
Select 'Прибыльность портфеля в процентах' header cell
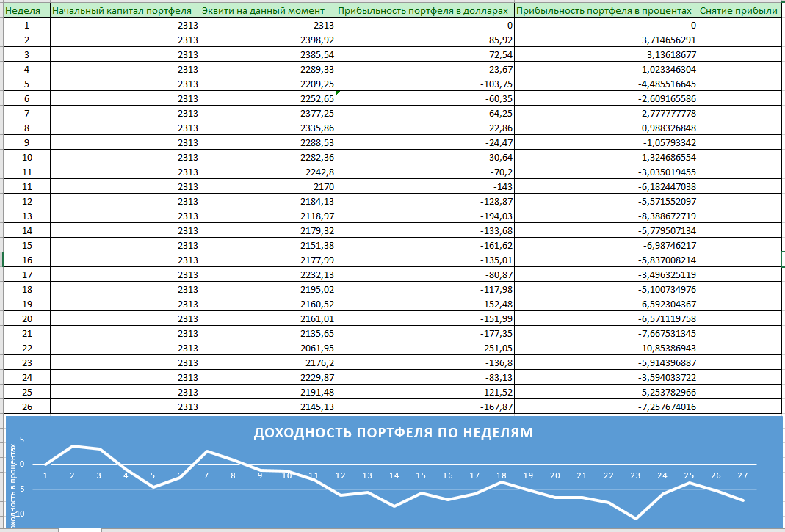pyautogui.click(x=606, y=11)
